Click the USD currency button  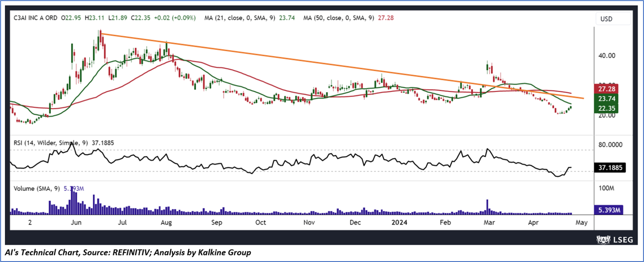click(x=613, y=19)
